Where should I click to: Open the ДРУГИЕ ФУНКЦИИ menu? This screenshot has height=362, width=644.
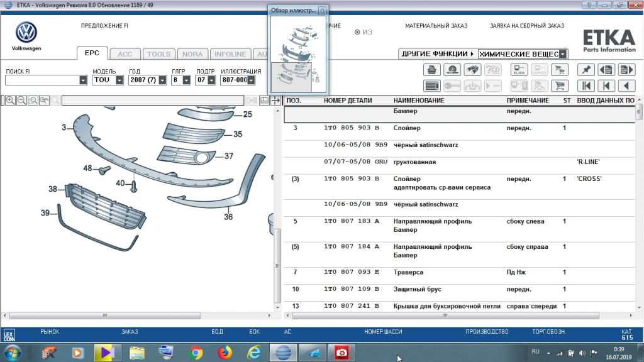(438, 54)
